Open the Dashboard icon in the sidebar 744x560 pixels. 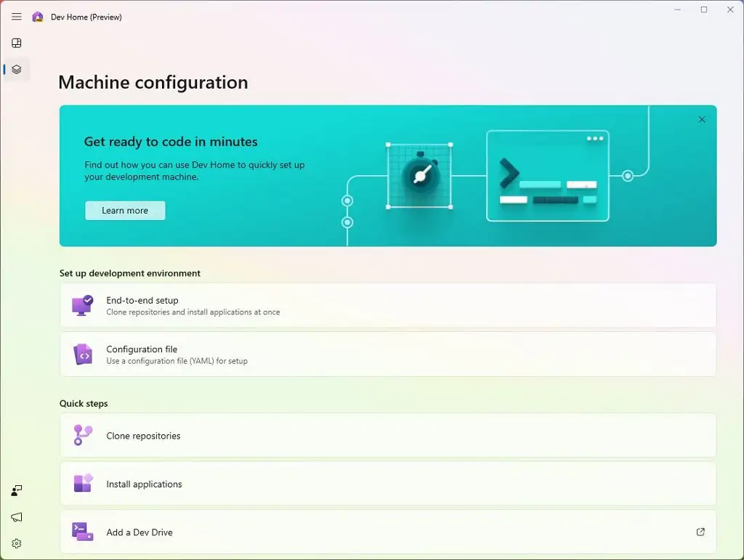tap(16, 43)
